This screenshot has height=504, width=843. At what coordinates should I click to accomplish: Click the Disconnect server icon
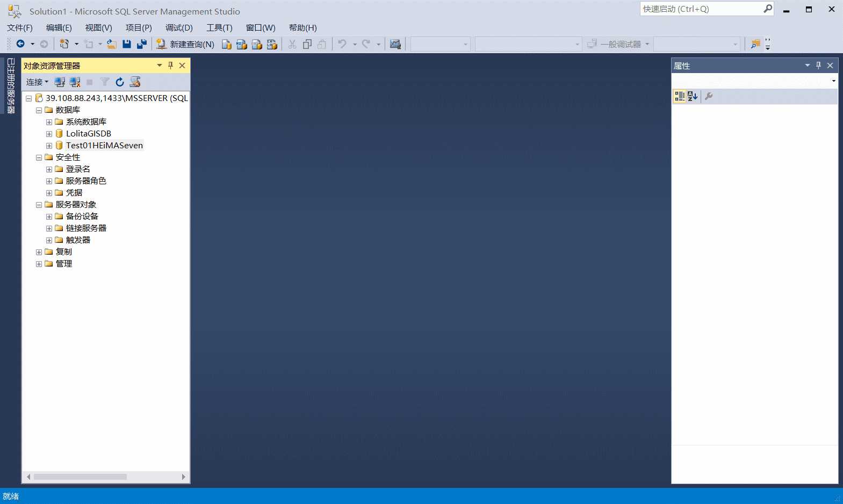[x=75, y=82]
